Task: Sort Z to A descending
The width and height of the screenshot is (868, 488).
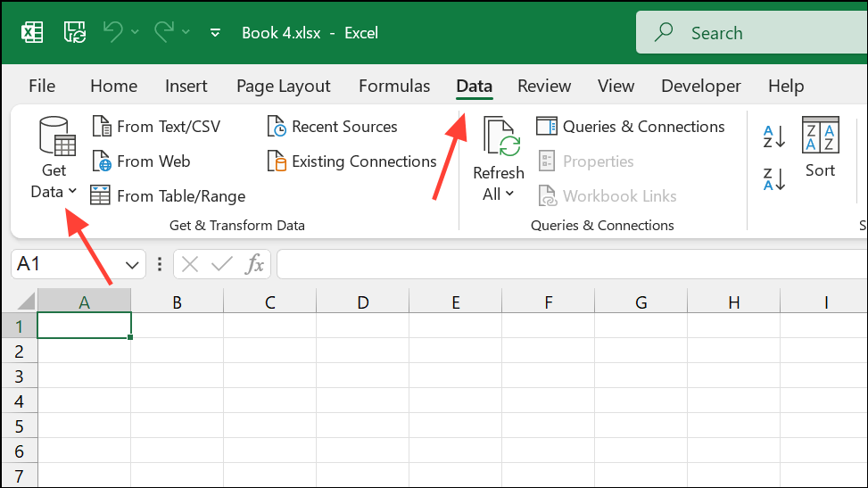Action: point(774,179)
